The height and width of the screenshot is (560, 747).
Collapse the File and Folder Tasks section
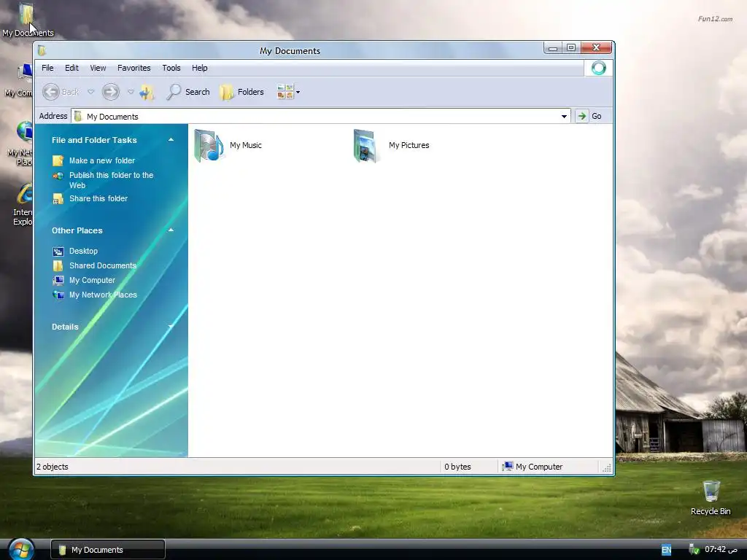171,139
